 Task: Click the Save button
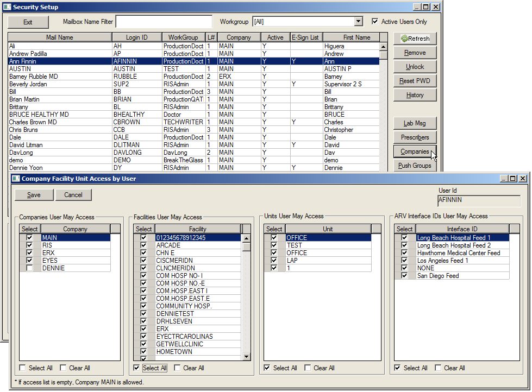click(x=33, y=195)
